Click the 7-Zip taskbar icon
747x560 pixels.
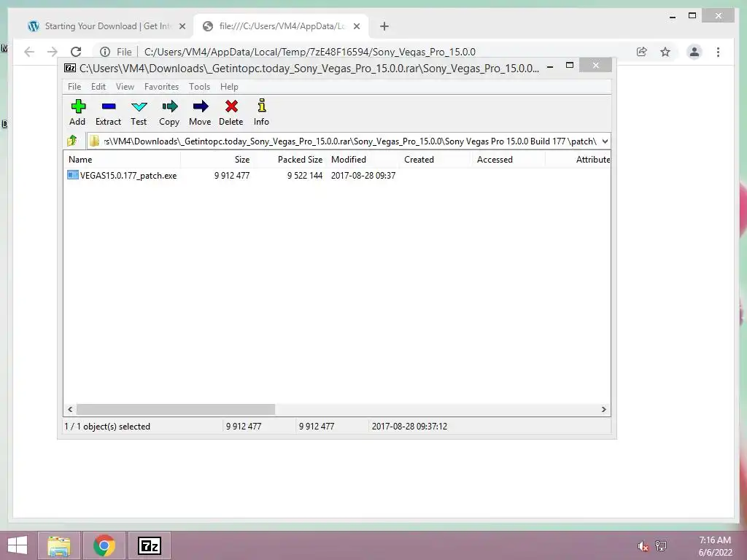[149, 545]
